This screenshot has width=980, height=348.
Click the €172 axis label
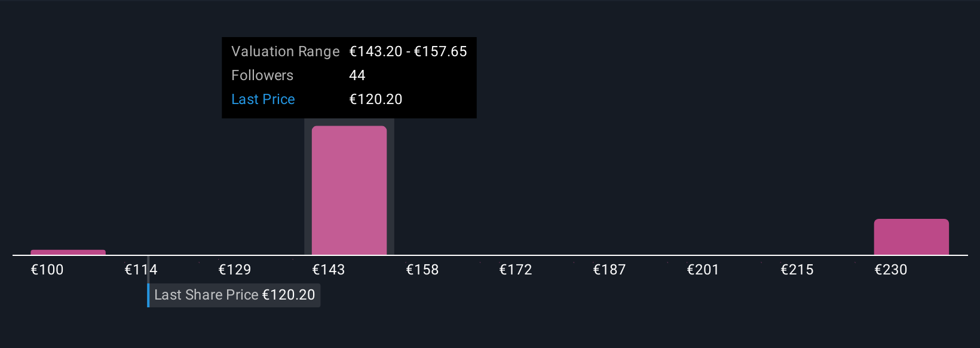(516, 270)
